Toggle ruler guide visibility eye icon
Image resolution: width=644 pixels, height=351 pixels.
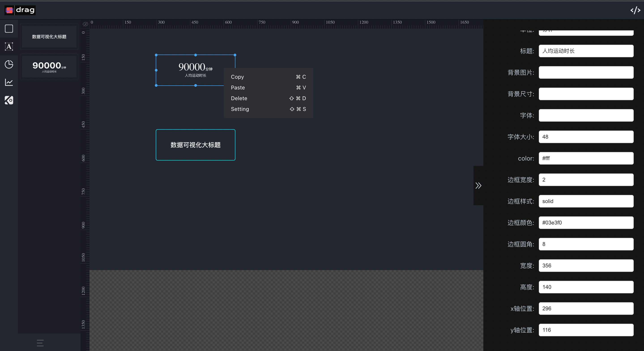click(85, 24)
